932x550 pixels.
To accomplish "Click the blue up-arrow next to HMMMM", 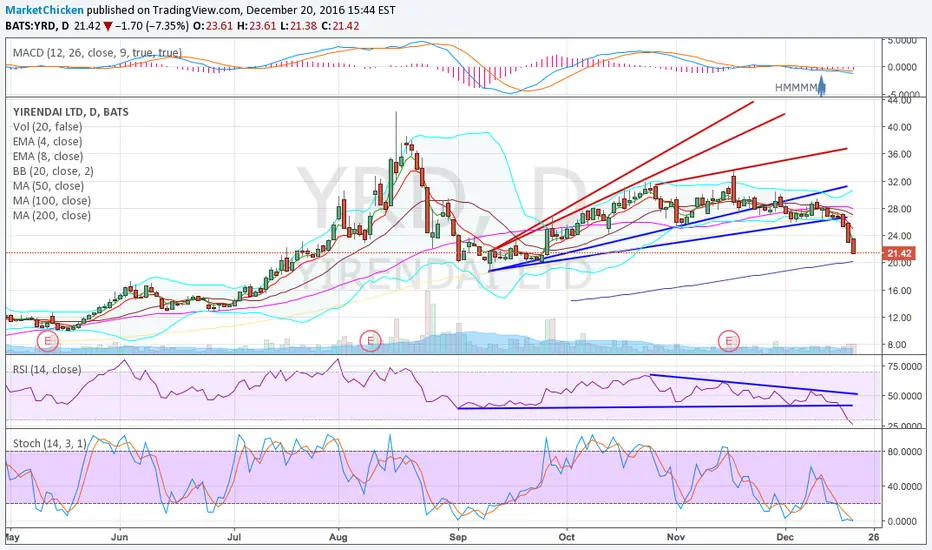I will 821,86.
